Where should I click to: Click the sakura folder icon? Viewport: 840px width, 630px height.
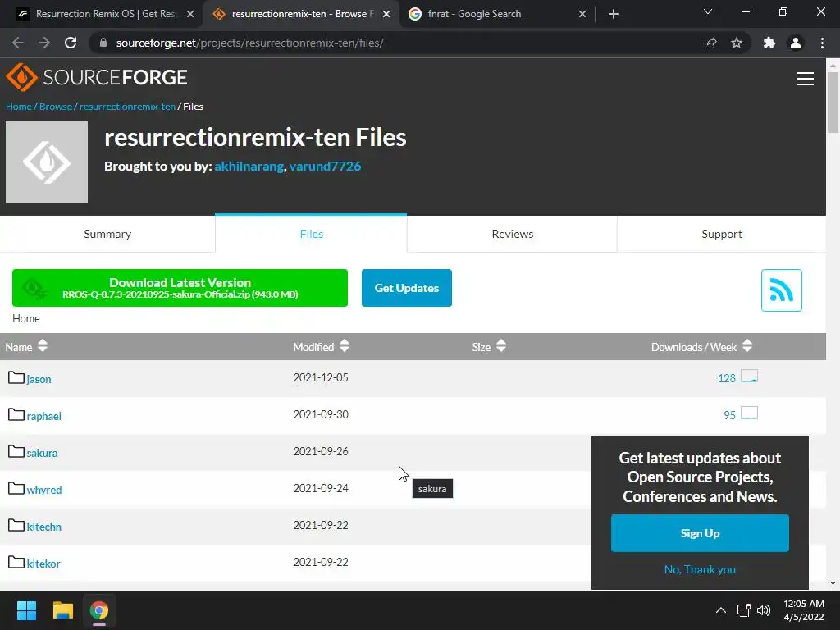[16, 452]
